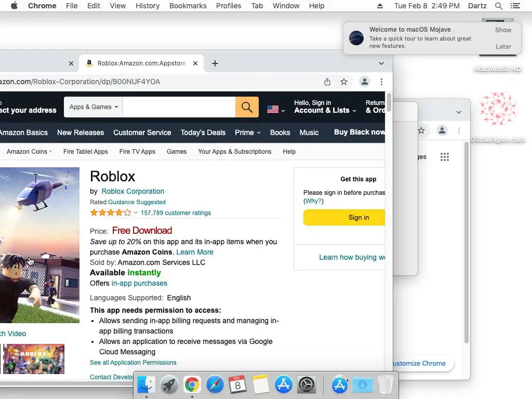Open Calendar icon in the Dock
The height and width of the screenshot is (399, 532).
[237, 384]
